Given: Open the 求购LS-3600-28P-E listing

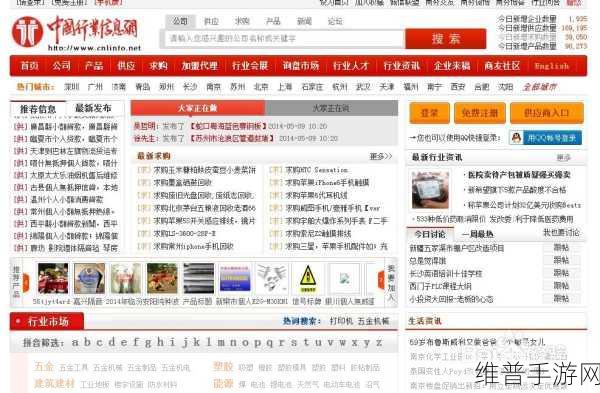Looking at the screenshot, I should 185,233.
